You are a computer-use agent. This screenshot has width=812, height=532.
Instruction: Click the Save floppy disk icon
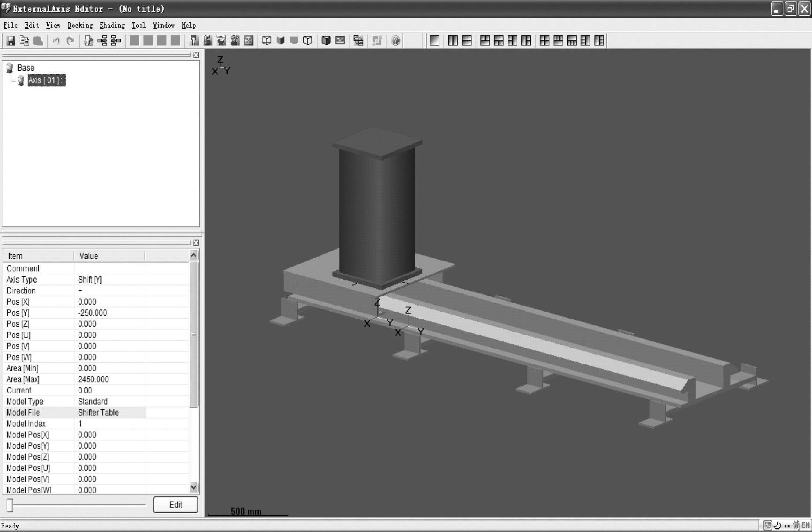point(10,41)
